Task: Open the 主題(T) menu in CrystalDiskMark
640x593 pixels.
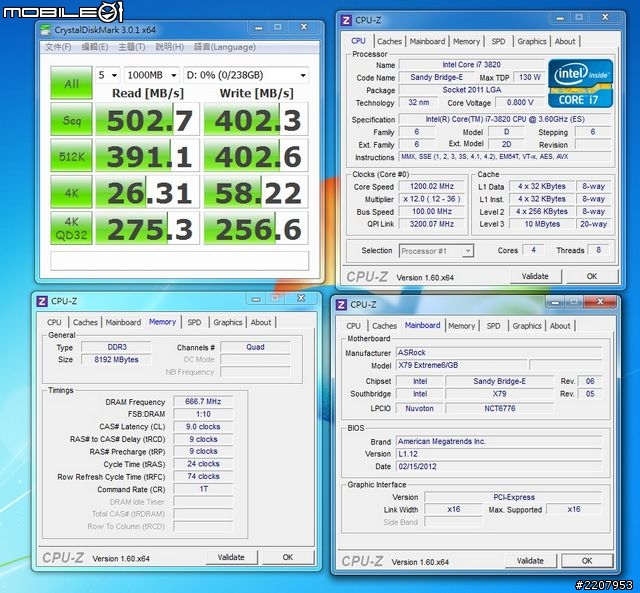Action: click(131, 47)
